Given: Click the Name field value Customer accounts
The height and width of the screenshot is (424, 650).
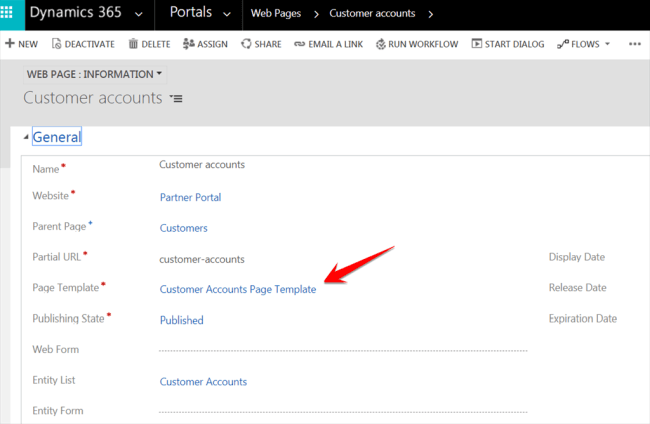Looking at the screenshot, I should tap(202, 165).
